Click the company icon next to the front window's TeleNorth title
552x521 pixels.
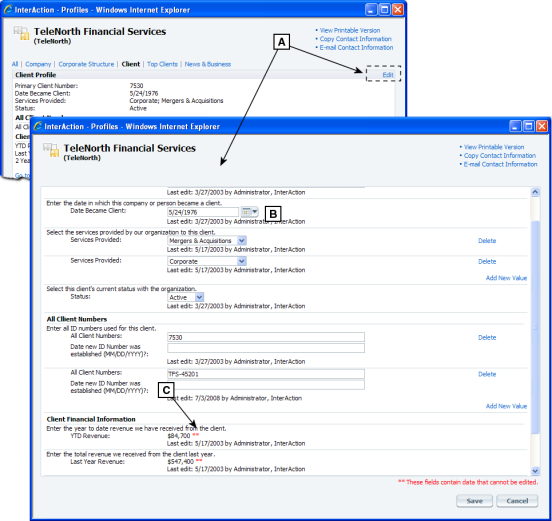pos(51,150)
